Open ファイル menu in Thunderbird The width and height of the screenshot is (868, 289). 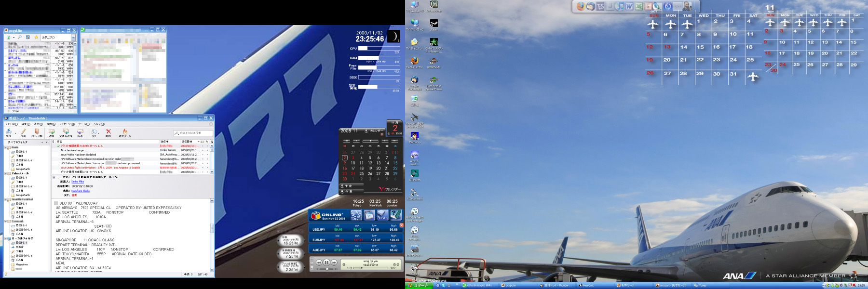[12, 124]
